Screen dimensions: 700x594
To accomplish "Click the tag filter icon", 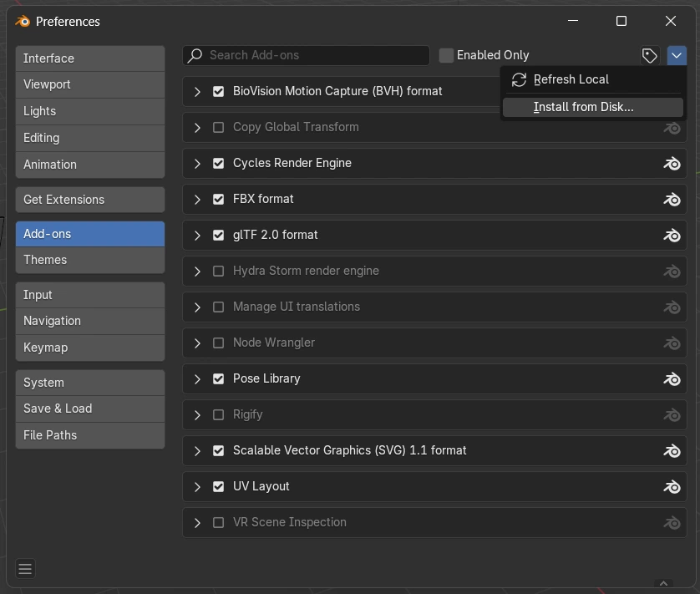I will [x=650, y=55].
